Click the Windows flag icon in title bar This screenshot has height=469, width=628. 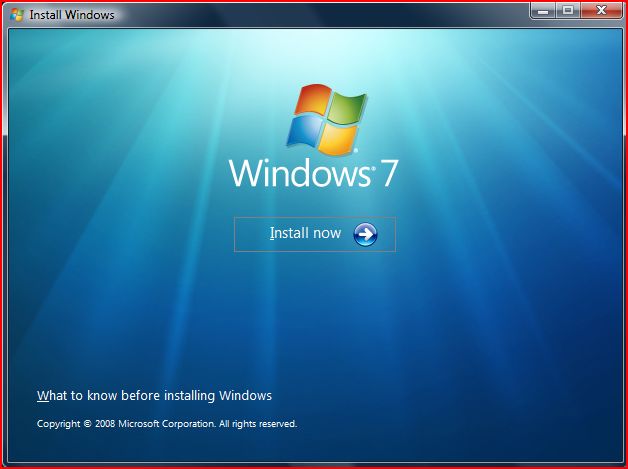coord(17,15)
